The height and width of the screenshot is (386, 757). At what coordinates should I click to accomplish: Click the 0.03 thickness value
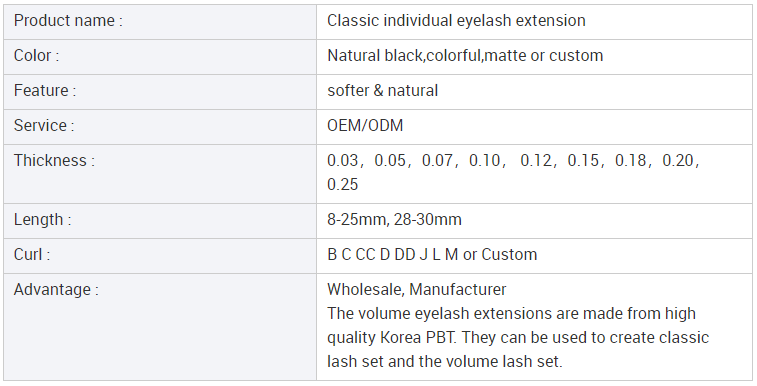tap(342, 161)
